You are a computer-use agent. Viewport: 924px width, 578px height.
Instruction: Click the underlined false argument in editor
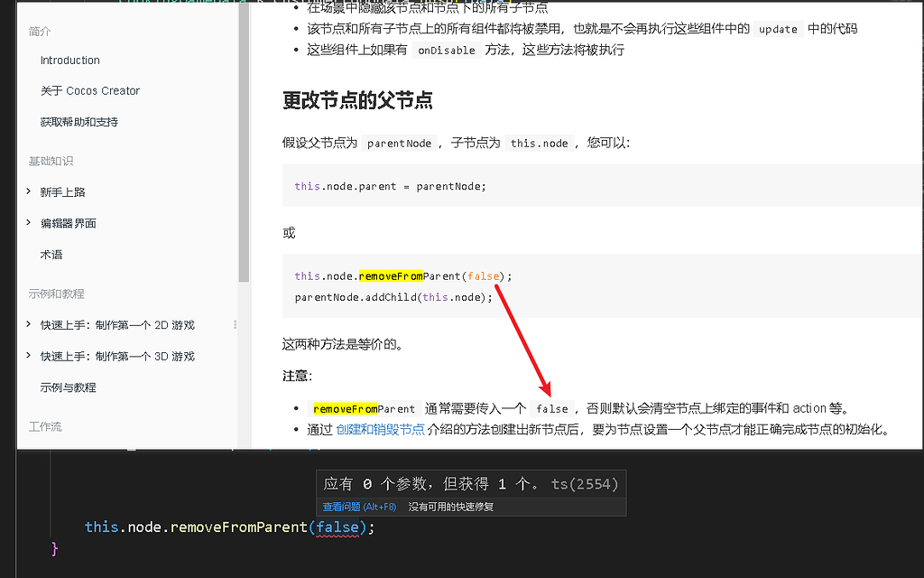click(x=337, y=527)
